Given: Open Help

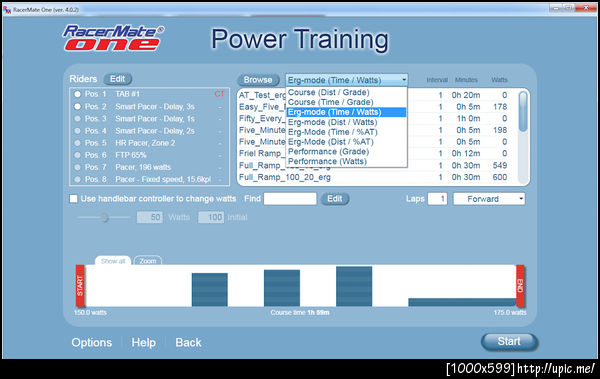Looking at the screenshot, I should (x=143, y=342).
